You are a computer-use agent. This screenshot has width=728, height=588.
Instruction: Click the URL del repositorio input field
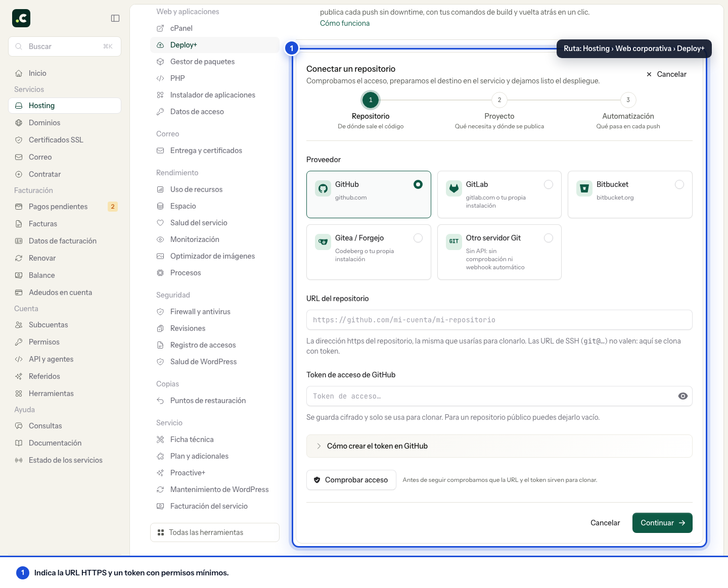[x=499, y=320]
